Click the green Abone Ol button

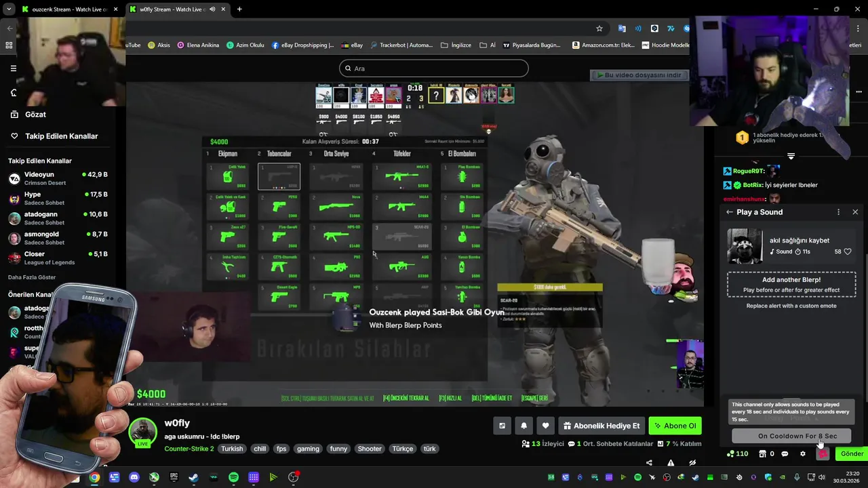point(675,426)
